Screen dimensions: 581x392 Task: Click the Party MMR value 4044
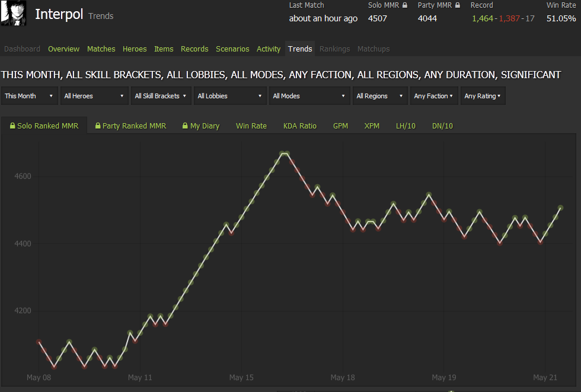pos(427,18)
